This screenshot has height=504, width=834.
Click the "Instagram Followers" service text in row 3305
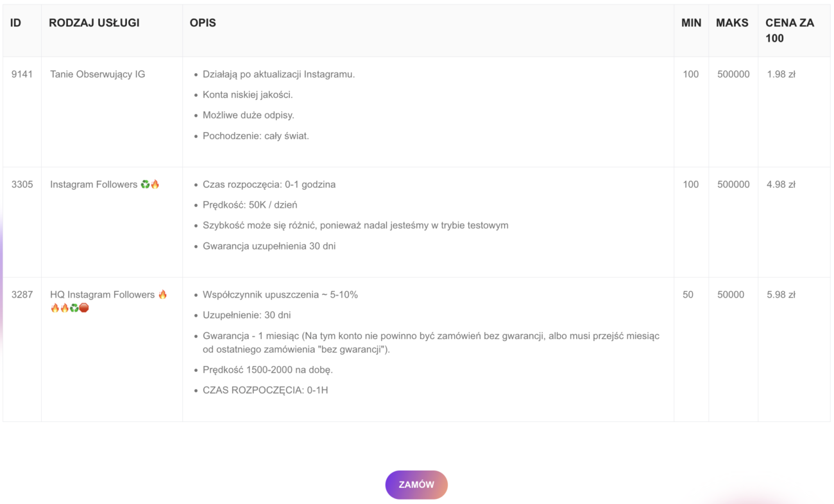coord(94,185)
